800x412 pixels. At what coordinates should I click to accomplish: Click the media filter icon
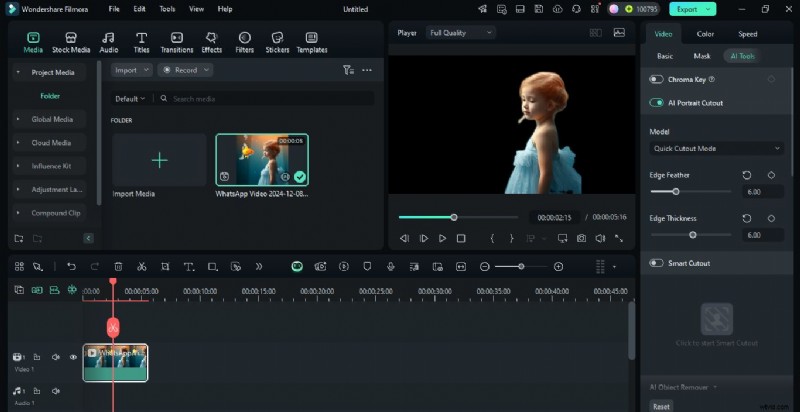point(348,70)
